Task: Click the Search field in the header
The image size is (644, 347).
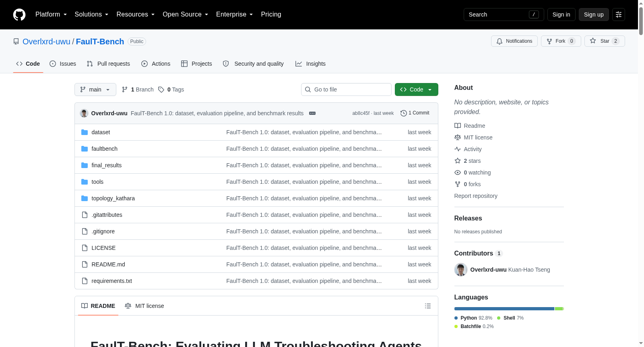Action: pyautogui.click(x=504, y=15)
